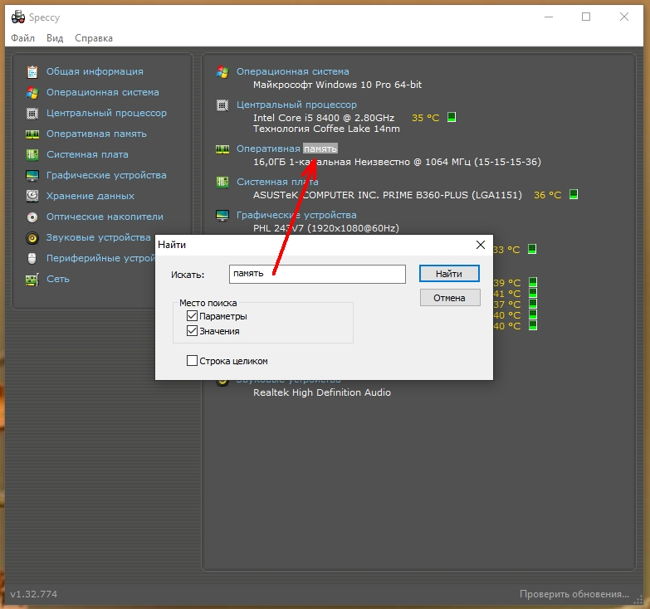Open the Вид menu
This screenshot has height=609, width=650.
pyautogui.click(x=55, y=38)
